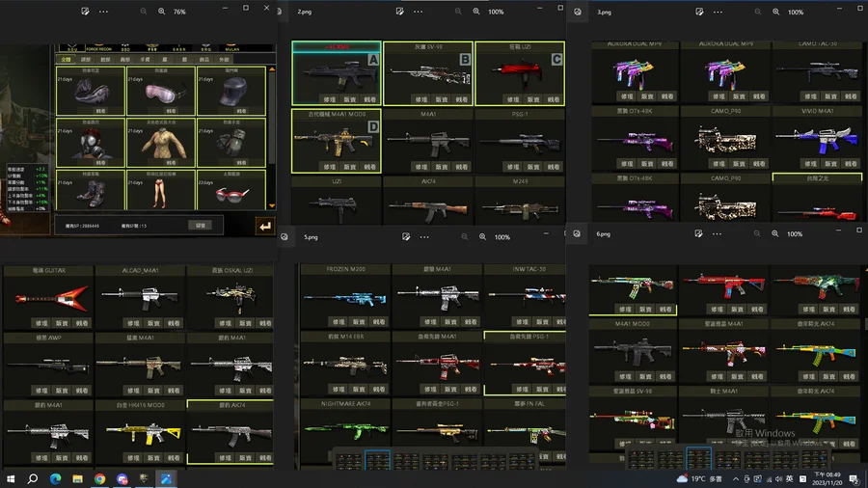Image resolution: width=868 pixels, height=488 pixels.
Task: Zoom in on the 76% photo window
Action: click(159, 12)
